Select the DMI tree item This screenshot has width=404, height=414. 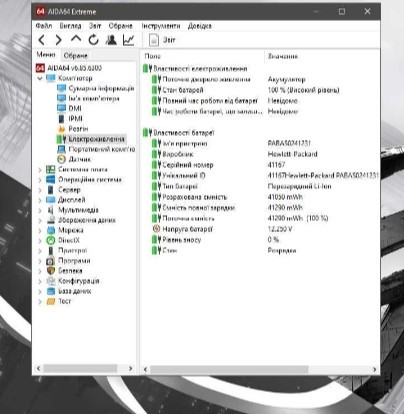pos(69,108)
